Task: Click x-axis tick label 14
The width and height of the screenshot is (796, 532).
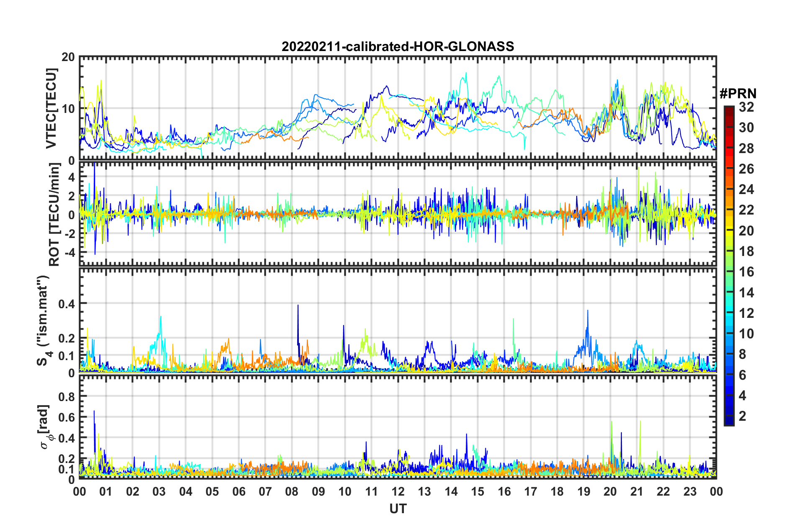Action: pyautogui.click(x=451, y=491)
